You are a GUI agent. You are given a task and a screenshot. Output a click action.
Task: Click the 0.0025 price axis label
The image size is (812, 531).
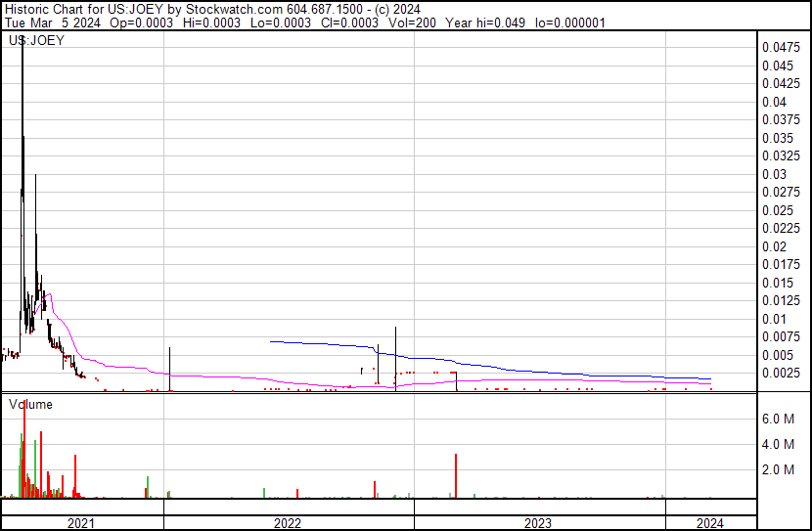(782, 373)
